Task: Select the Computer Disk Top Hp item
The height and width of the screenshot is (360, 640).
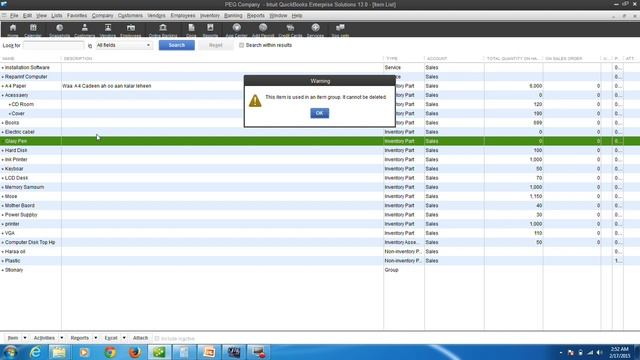Action: pyautogui.click(x=30, y=242)
